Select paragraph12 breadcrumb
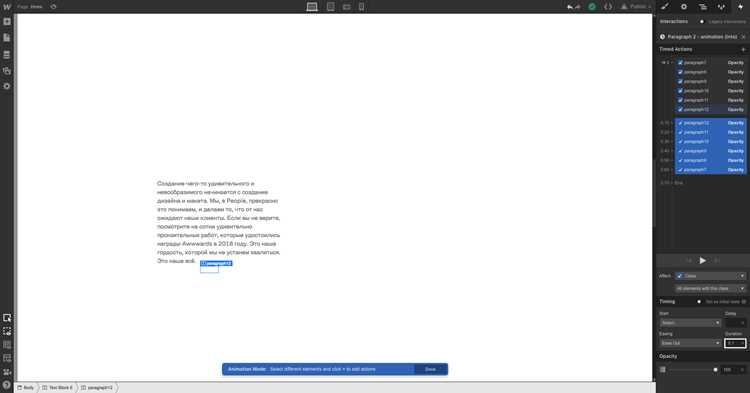This screenshot has height=393, width=750. coord(98,388)
